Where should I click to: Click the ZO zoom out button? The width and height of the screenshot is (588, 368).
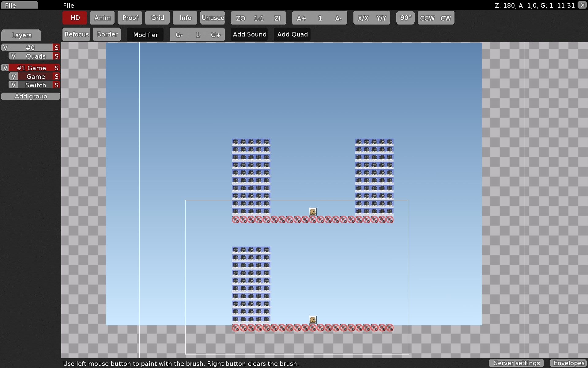tap(240, 18)
